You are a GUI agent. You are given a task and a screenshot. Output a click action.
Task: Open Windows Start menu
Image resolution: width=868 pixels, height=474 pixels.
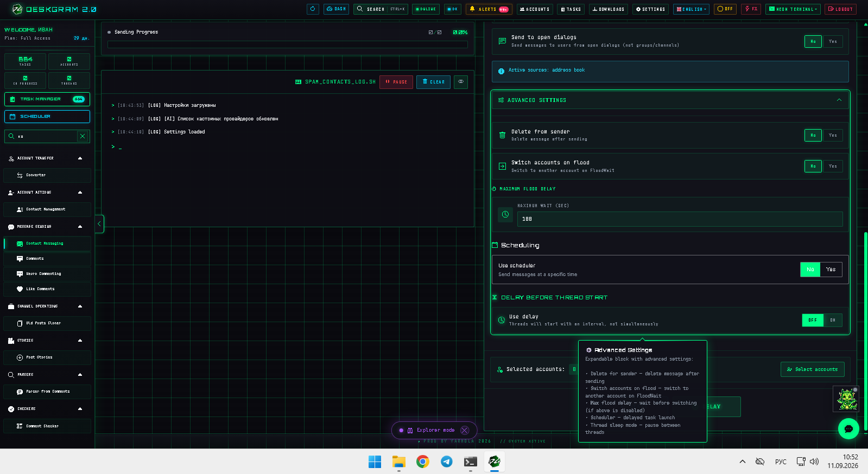pyautogui.click(x=375, y=462)
